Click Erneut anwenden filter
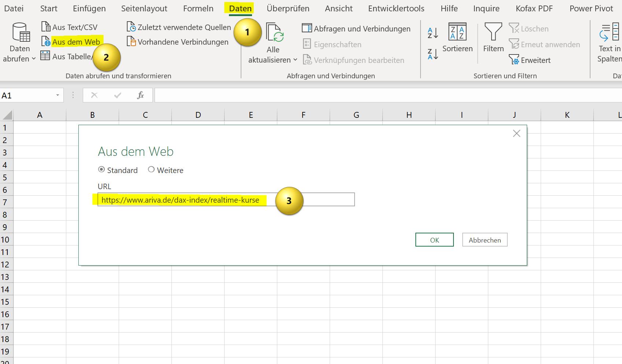Image resolution: width=622 pixels, height=364 pixels. tap(544, 44)
